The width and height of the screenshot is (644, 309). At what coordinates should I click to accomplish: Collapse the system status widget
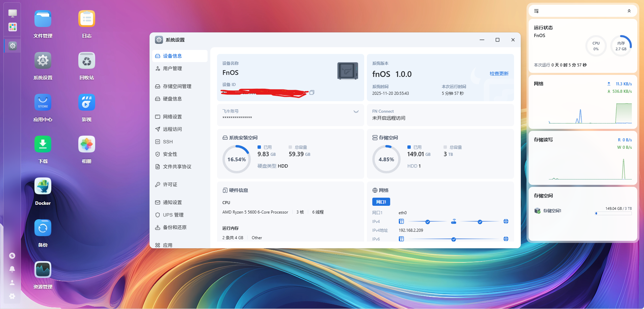(x=628, y=11)
